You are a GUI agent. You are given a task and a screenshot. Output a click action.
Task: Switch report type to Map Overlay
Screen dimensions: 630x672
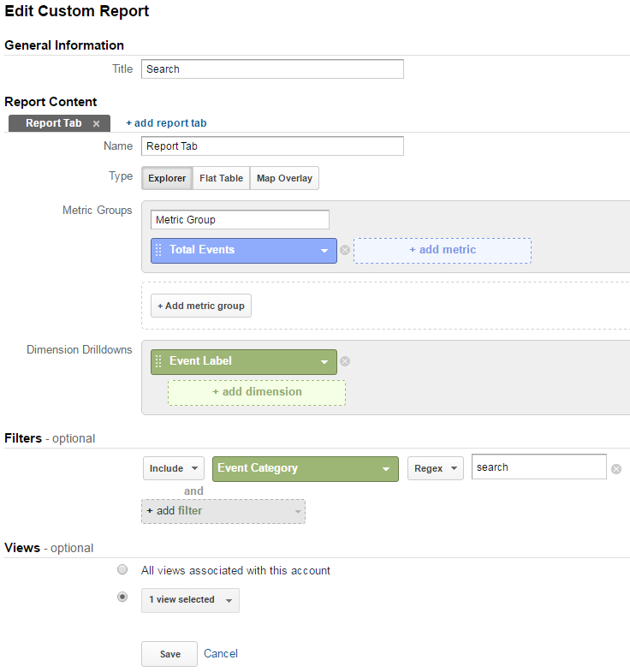pyautogui.click(x=284, y=178)
